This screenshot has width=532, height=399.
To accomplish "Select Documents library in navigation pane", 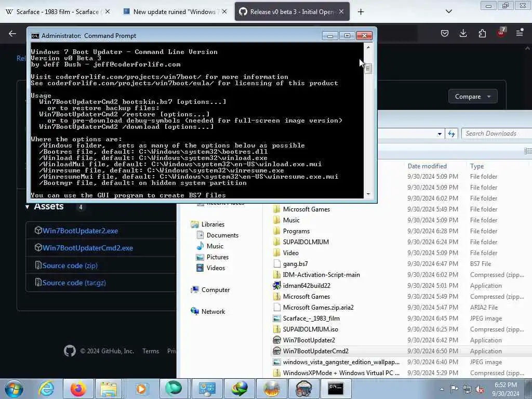I will click(222, 235).
